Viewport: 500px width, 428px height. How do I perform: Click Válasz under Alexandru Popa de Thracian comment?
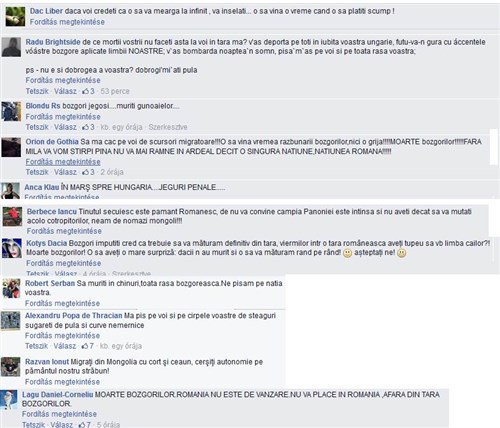[65, 346]
